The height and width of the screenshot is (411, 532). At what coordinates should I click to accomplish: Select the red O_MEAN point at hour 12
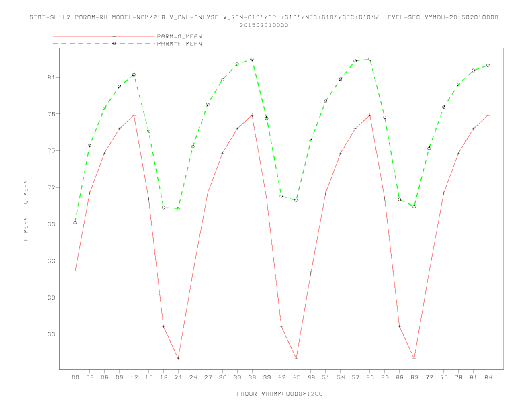pyautogui.click(x=134, y=116)
